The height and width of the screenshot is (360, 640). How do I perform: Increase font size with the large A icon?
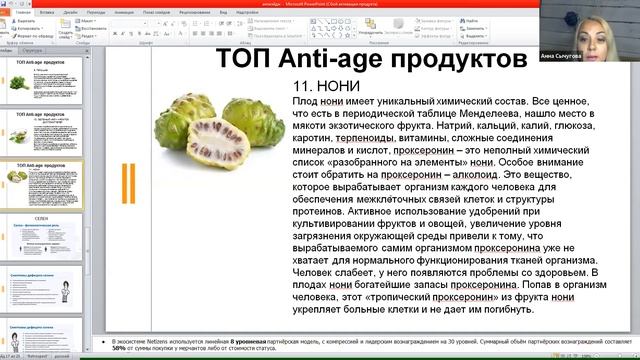tap(165, 24)
